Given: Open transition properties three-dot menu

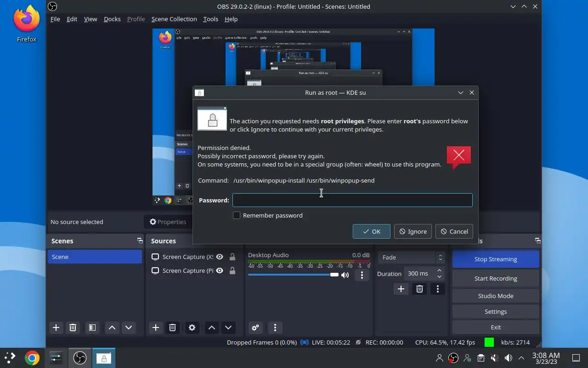Looking at the screenshot, I should pos(438,289).
